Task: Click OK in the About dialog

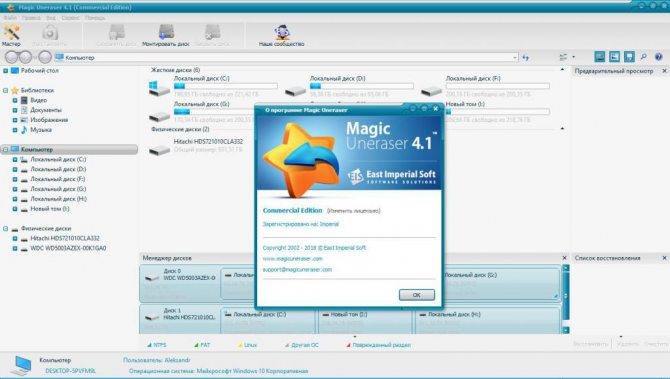Action: coord(417,295)
